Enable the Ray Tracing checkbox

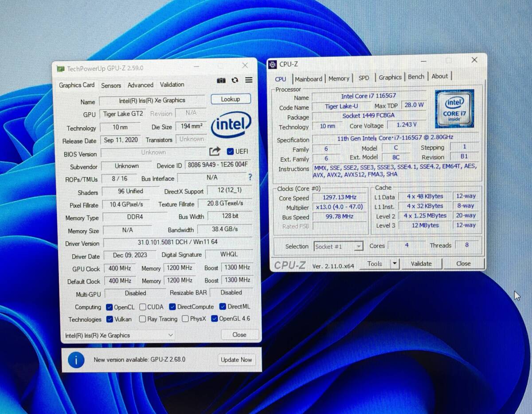[x=142, y=319]
